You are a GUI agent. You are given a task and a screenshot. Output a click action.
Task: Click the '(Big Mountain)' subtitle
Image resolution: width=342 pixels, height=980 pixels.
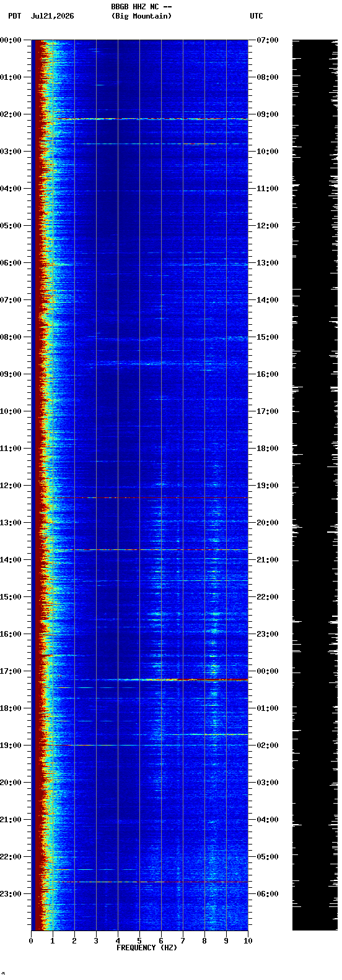click(141, 16)
